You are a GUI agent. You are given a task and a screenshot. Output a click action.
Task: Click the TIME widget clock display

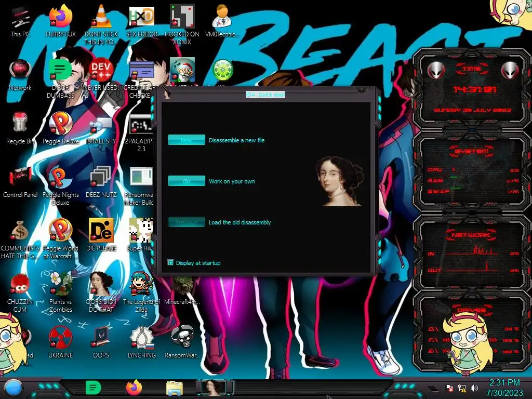475,89
